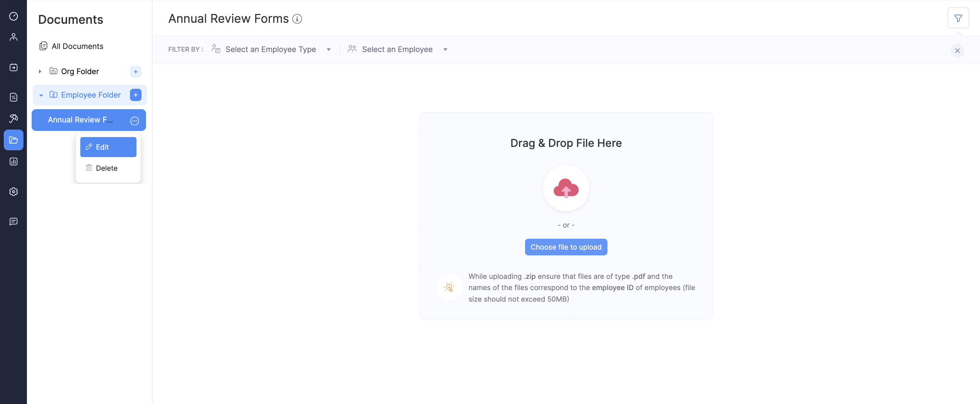Open the beach umbrella leave icon
Viewport: 980px width, 404px height.
click(13, 118)
